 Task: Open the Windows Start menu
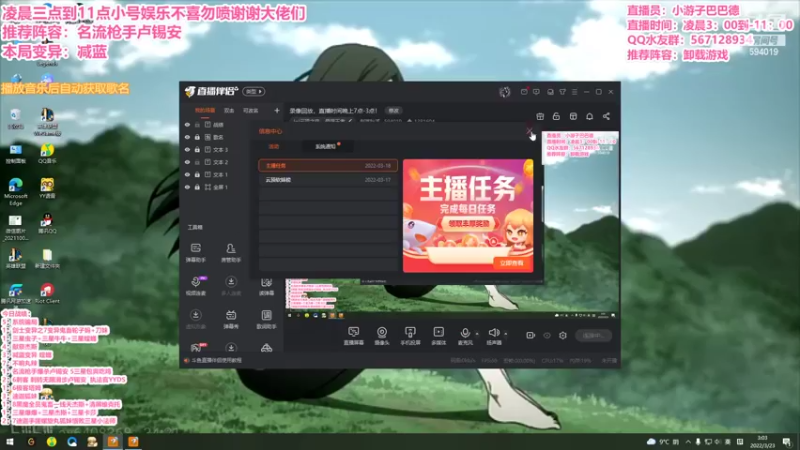click(10, 442)
